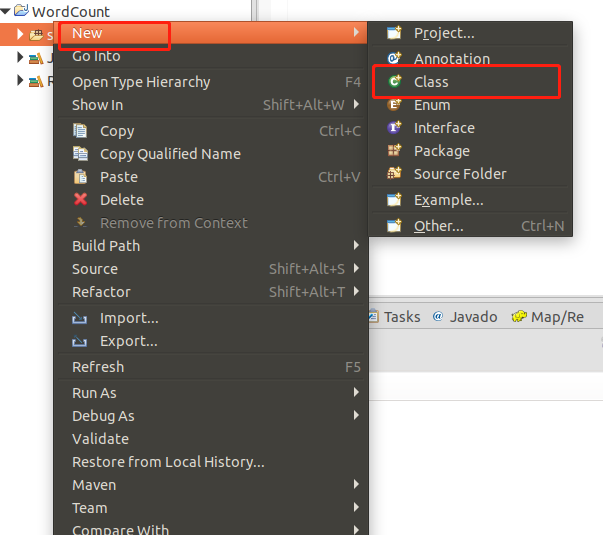Click the WordCount project folder icon
Image resolution: width=603 pixels, height=535 pixels.
coord(21,10)
